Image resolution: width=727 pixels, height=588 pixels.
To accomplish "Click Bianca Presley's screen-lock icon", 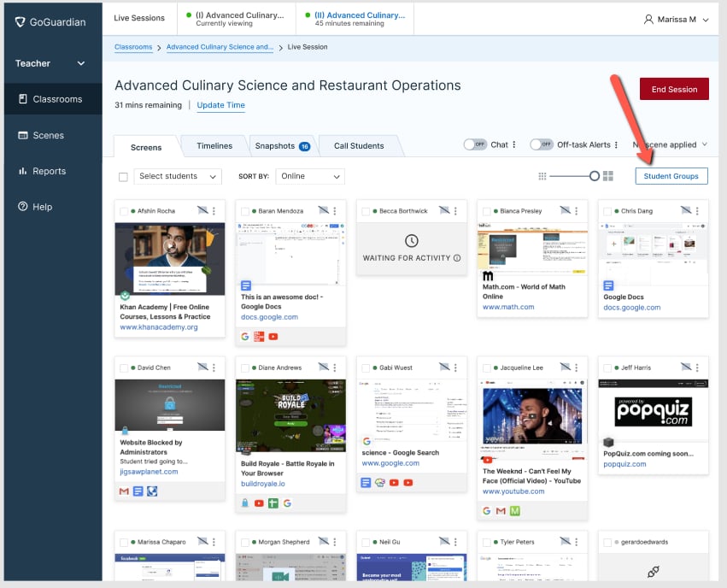I will tap(566, 210).
